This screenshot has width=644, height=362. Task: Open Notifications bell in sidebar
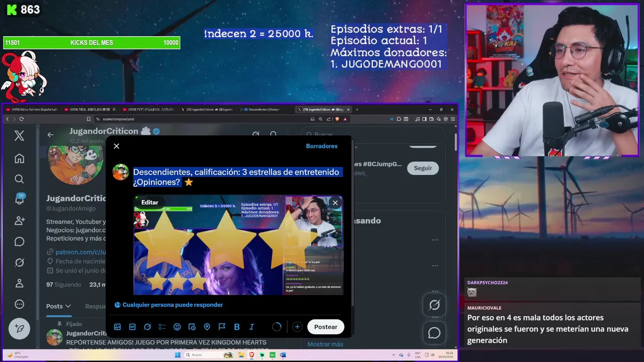(19, 200)
